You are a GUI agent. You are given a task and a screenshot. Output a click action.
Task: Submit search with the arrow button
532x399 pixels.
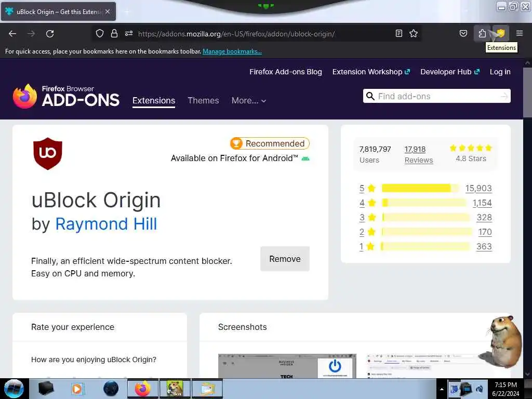tap(504, 97)
